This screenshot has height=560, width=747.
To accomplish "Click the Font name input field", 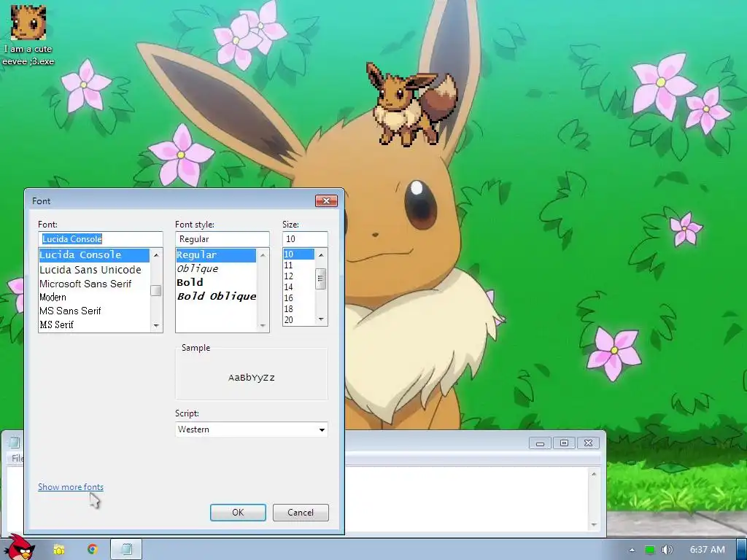I will tap(101, 239).
